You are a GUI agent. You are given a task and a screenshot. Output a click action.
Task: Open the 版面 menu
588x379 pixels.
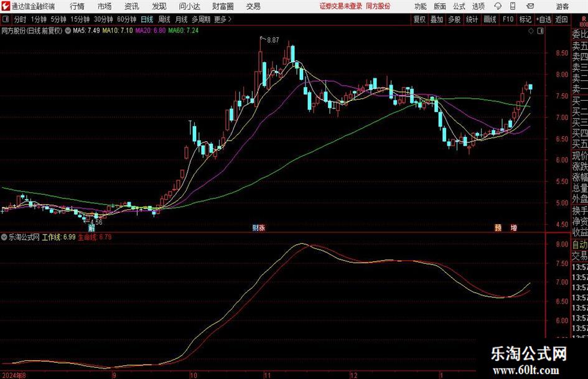[x=440, y=6]
